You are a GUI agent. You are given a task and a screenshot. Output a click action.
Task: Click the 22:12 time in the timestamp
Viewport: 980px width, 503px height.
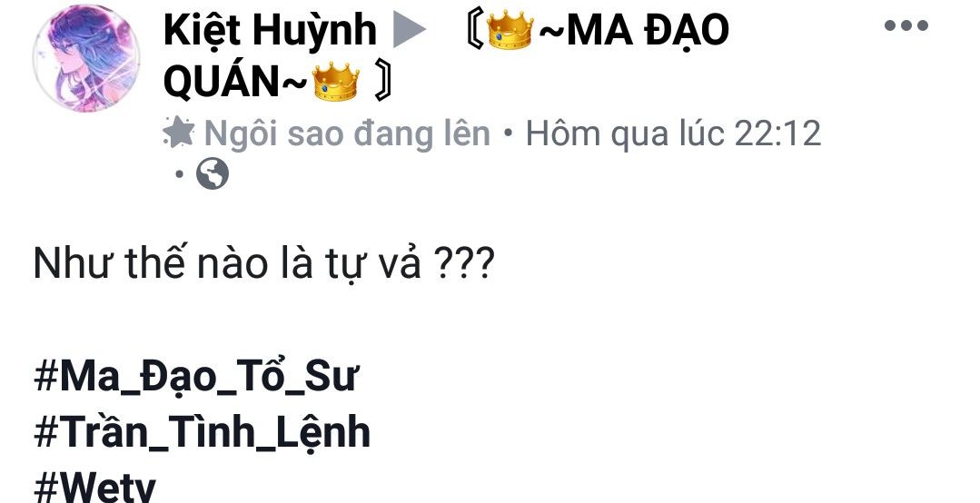click(777, 133)
